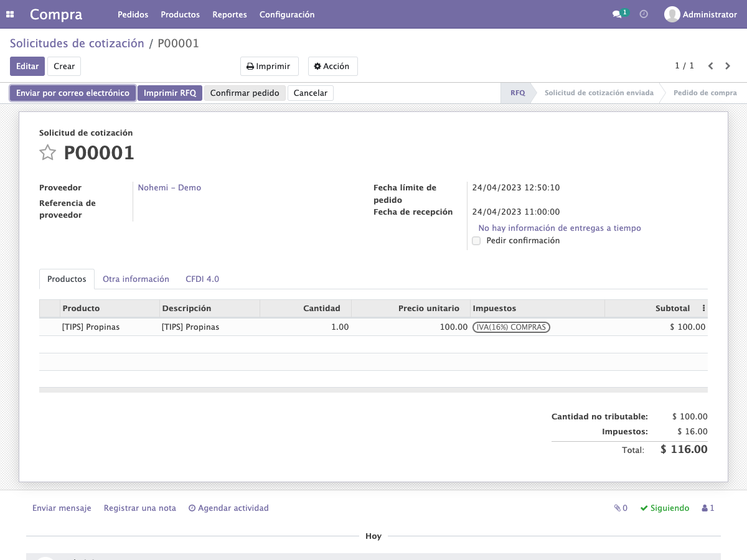Open supplier link Nohemi – Demo
The width and height of the screenshot is (747, 560).
pyautogui.click(x=169, y=188)
